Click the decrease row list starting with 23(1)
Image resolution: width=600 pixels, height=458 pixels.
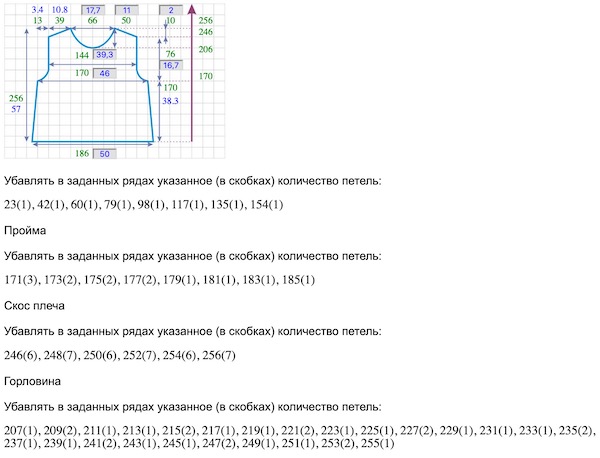coord(144,205)
